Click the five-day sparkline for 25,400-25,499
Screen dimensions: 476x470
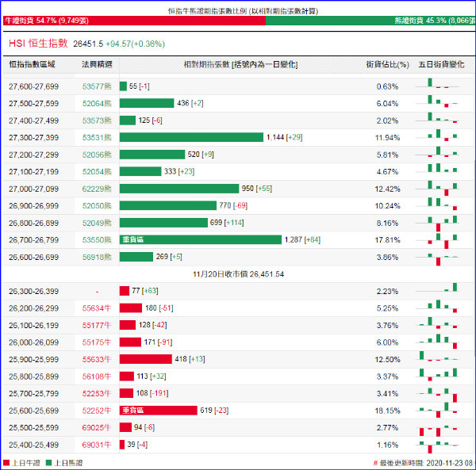pos(437,447)
